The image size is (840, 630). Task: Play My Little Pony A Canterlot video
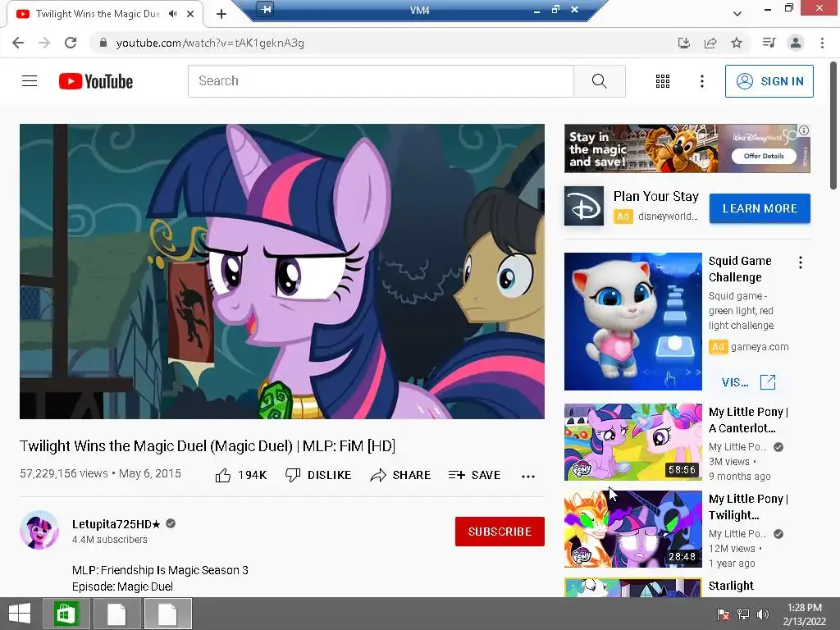(x=632, y=442)
